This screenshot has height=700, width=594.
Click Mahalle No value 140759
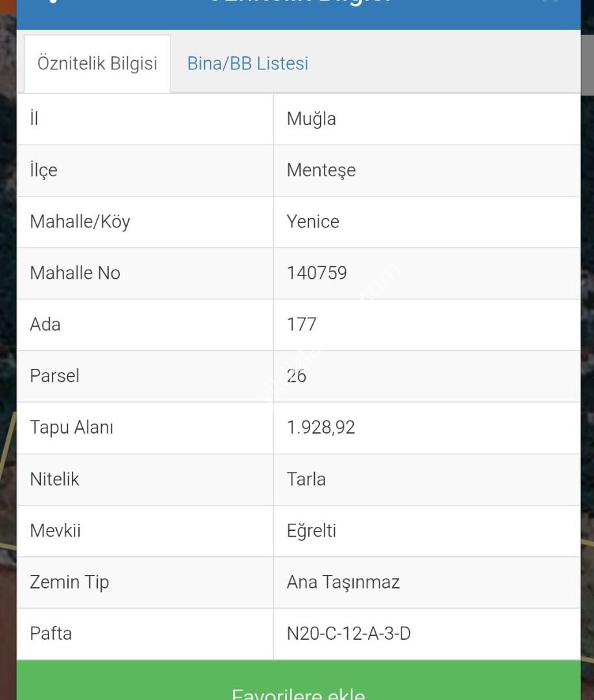pos(317,273)
